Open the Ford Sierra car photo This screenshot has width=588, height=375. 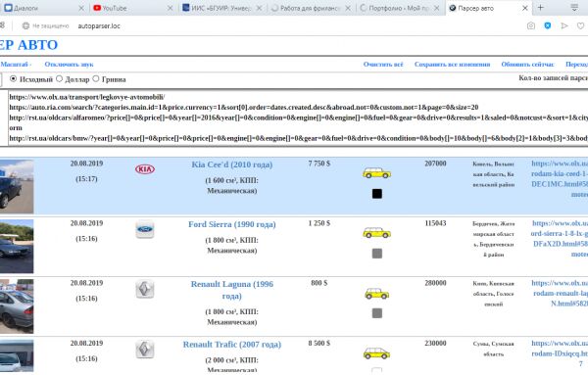click(17, 247)
